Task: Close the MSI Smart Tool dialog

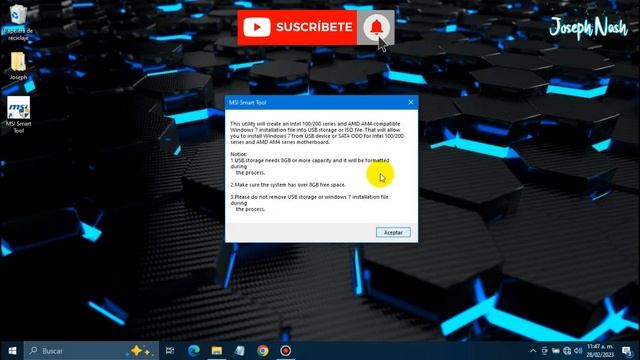Action: click(x=411, y=102)
